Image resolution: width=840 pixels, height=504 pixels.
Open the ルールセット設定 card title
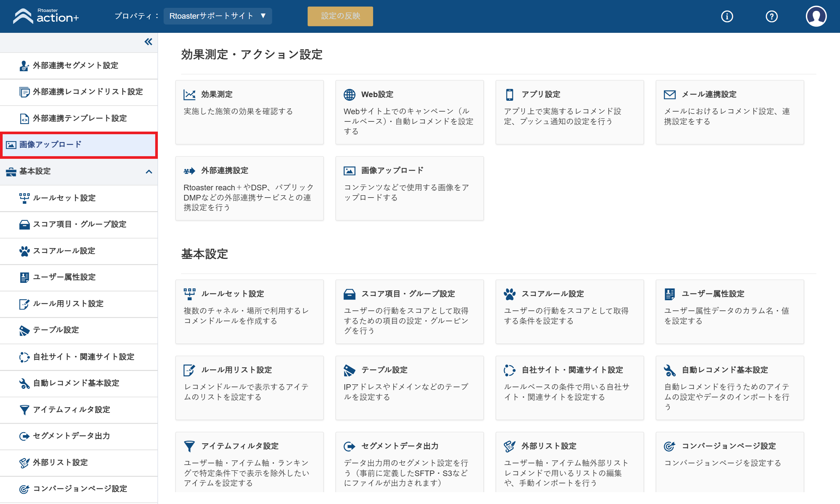(x=233, y=294)
